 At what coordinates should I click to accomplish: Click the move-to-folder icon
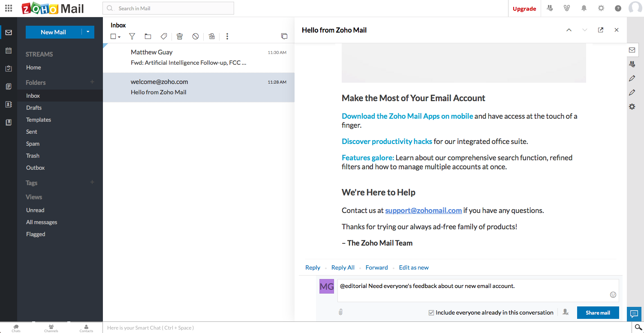click(148, 36)
